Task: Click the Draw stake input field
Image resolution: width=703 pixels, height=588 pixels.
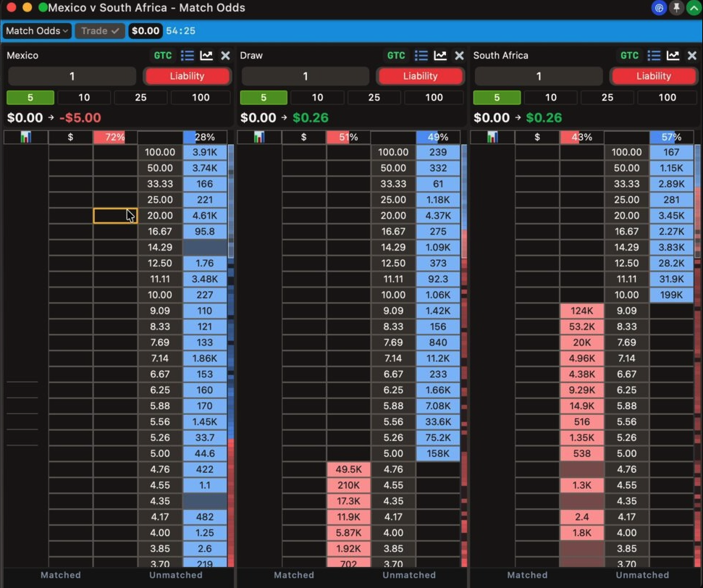Action: point(306,76)
